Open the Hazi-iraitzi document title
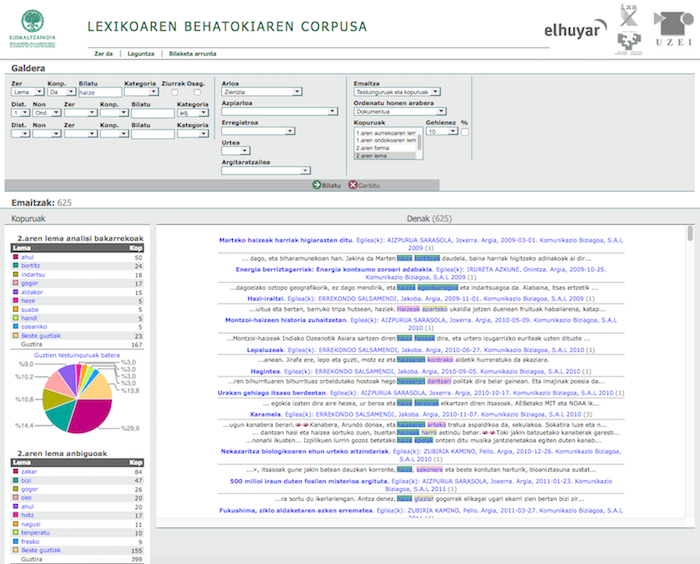Viewport: 700px width, 564px height. (266, 298)
